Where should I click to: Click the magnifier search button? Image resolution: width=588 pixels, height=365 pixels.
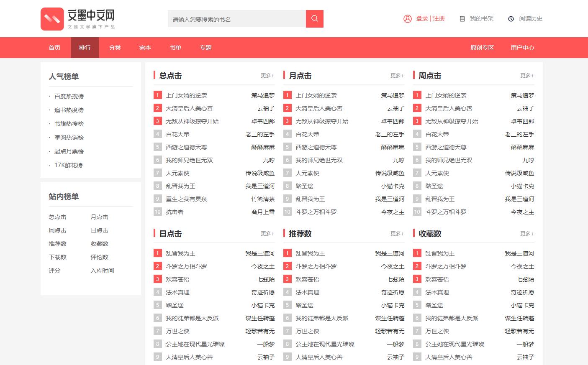click(x=315, y=19)
